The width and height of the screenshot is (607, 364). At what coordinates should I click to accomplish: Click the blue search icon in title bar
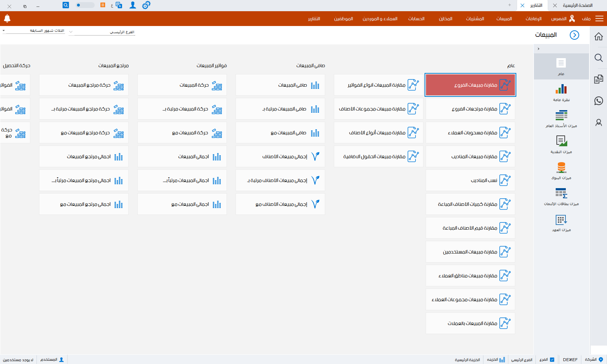[x=65, y=5]
